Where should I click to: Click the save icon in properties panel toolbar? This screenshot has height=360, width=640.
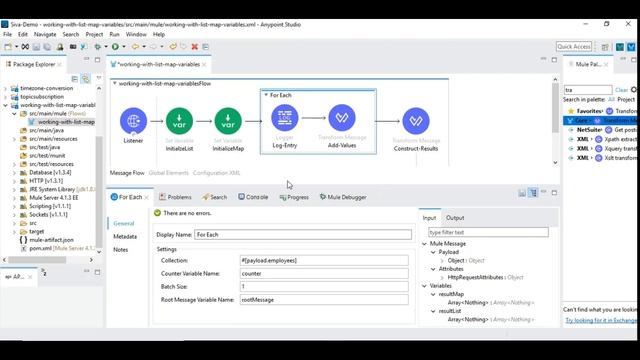pyautogui.click(x=522, y=193)
